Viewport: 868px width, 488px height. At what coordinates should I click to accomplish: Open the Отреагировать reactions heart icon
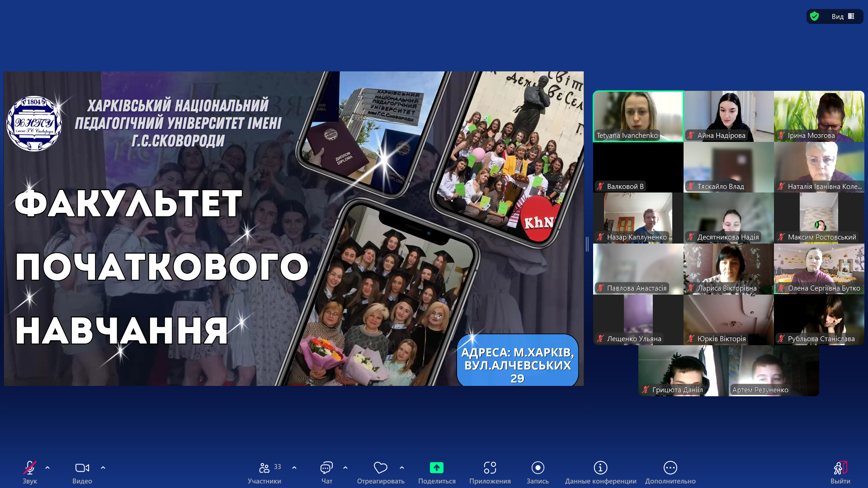[x=381, y=468]
